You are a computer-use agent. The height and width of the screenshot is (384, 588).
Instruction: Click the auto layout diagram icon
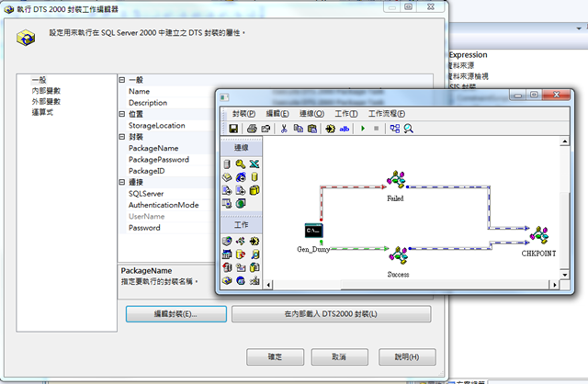coord(394,129)
